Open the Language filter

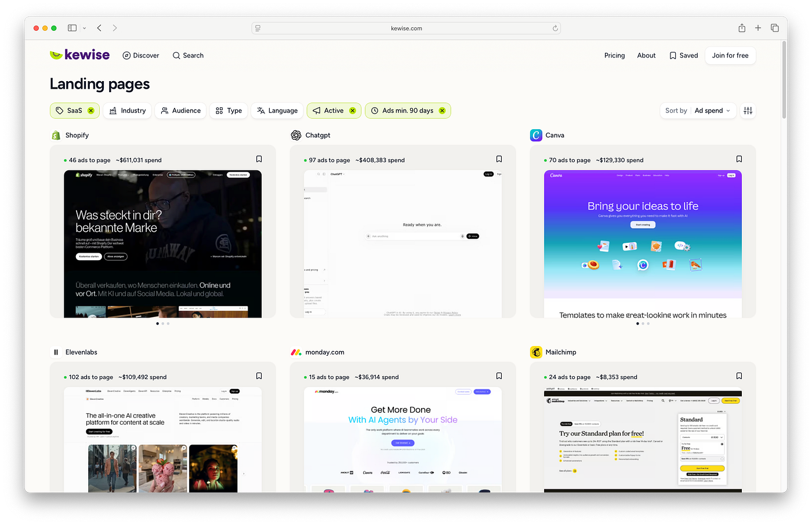pyautogui.click(x=277, y=111)
